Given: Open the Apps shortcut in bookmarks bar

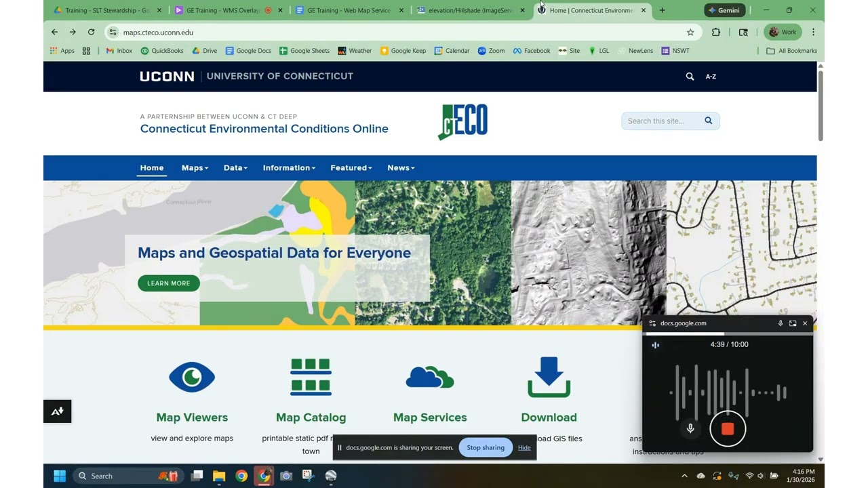Looking at the screenshot, I should [x=62, y=51].
